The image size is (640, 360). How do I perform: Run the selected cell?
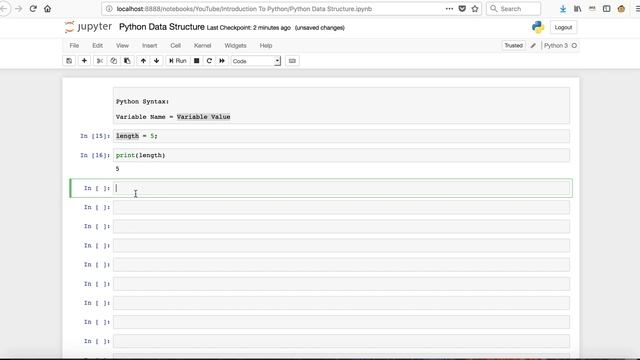tap(178, 61)
